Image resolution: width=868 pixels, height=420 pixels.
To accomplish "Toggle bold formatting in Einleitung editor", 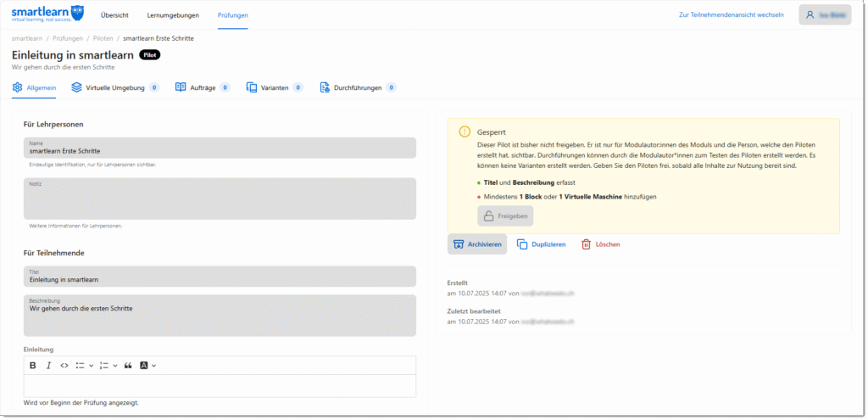I will [x=33, y=365].
